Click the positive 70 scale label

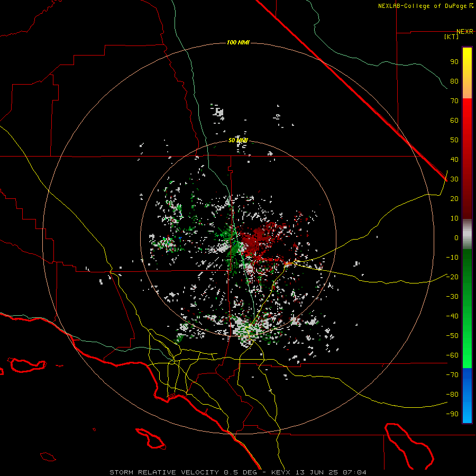(x=454, y=101)
